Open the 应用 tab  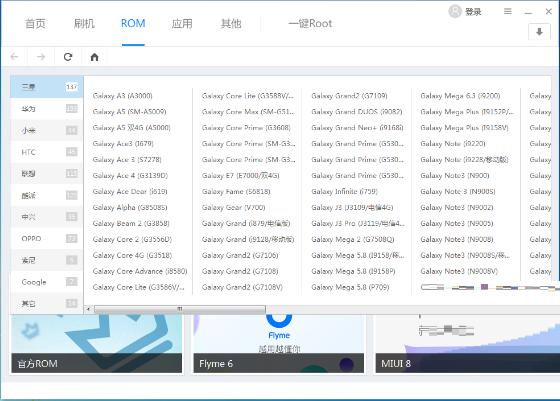pyautogui.click(x=182, y=24)
